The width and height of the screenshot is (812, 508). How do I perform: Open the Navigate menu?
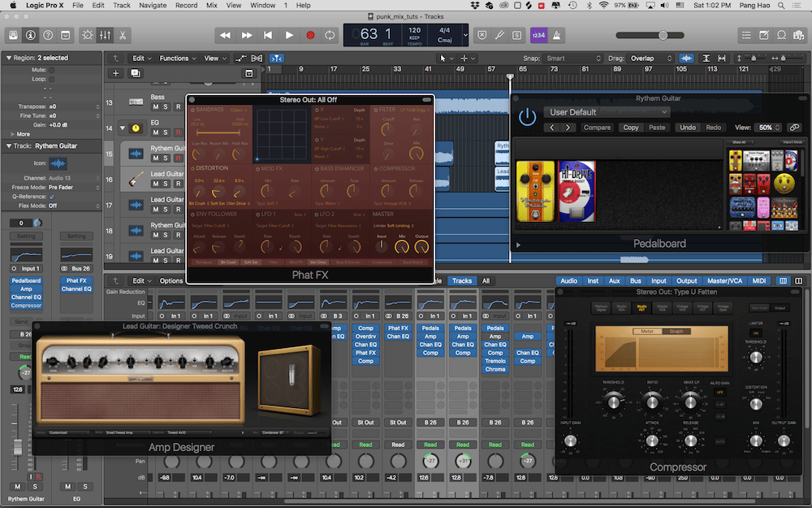tap(153, 5)
